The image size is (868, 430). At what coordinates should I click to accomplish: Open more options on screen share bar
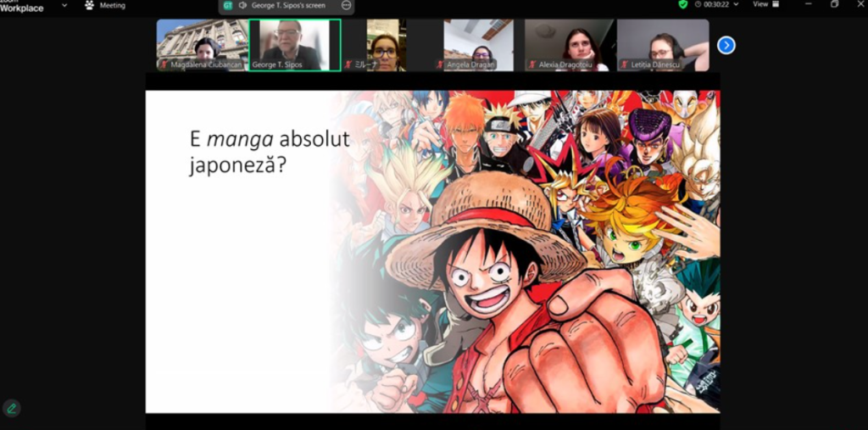coord(347,6)
